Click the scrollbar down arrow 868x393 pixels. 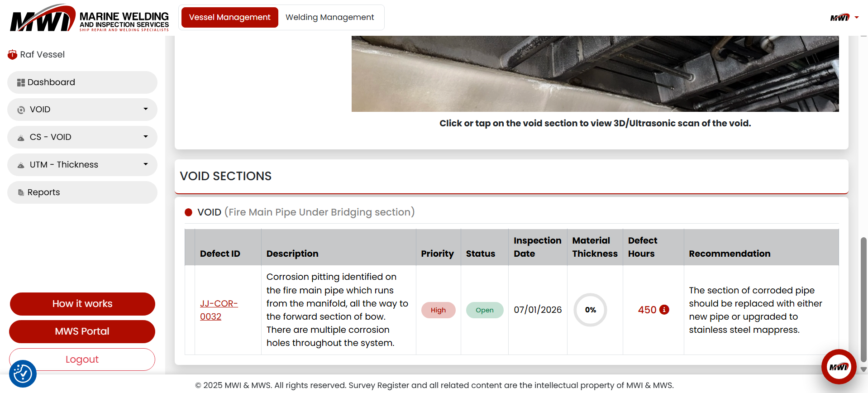863,369
